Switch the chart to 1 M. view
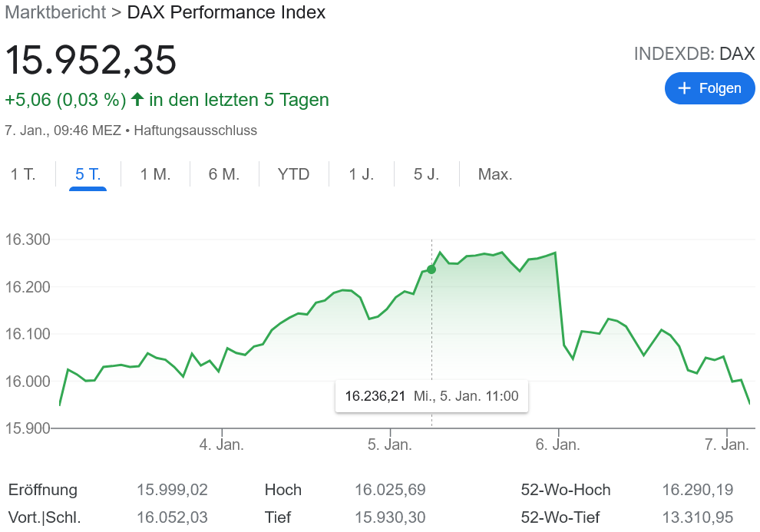Image resolution: width=760 pixels, height=532 pixels. pos(155,174)
